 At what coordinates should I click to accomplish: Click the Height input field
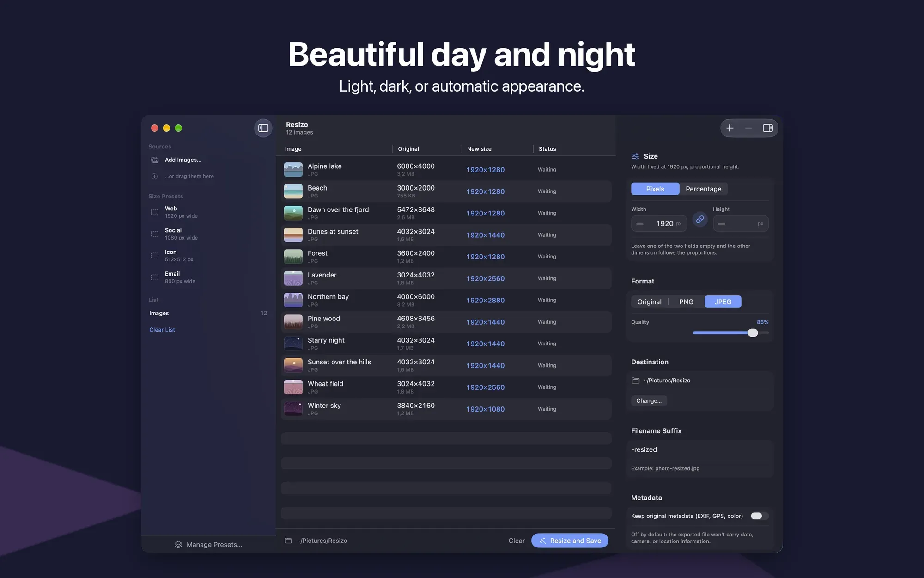pos(741,224)
